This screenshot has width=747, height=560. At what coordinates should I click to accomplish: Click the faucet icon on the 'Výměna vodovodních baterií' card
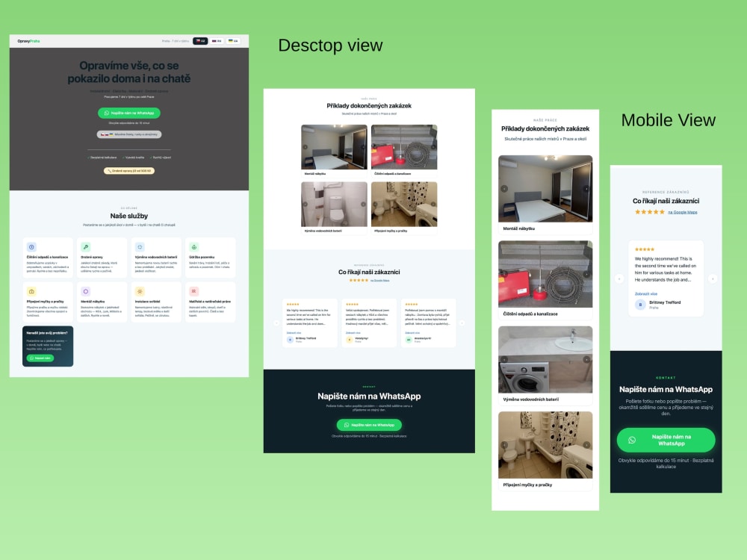point(140,247)
